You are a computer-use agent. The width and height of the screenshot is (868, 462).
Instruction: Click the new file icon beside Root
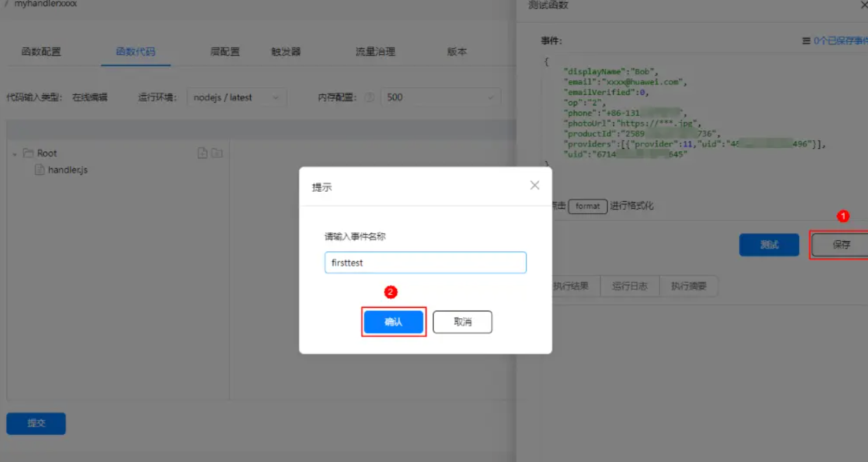coord(202,152)
